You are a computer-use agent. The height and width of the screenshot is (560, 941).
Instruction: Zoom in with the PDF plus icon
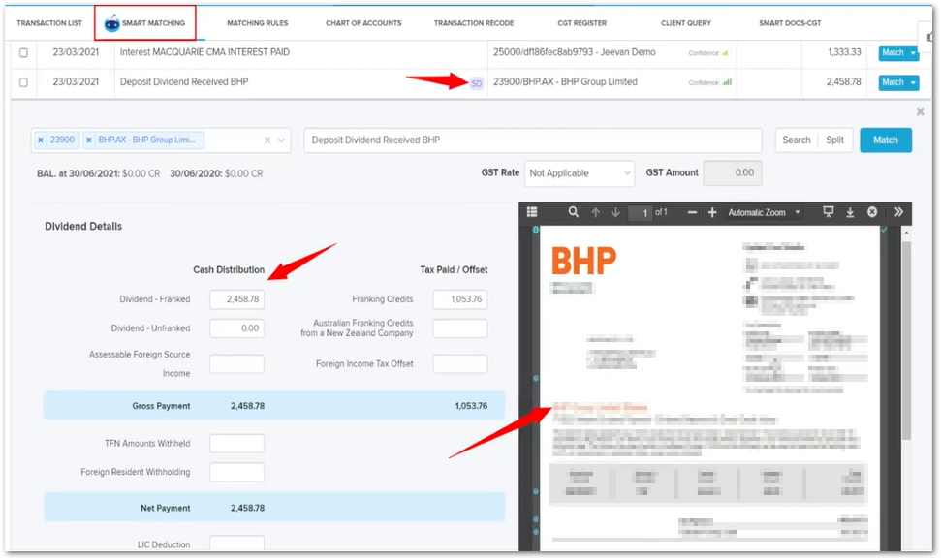(x=712, y=212)
